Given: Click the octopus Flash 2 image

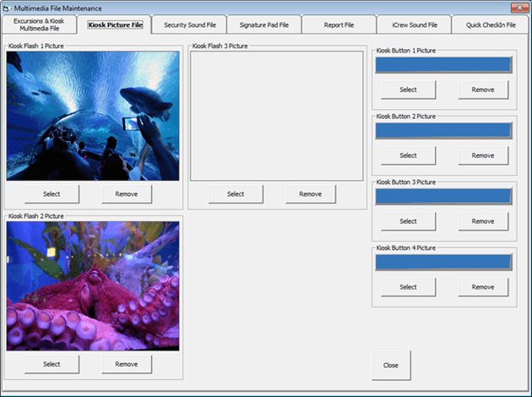Looking at the screenshot, I should coord(93,286).
